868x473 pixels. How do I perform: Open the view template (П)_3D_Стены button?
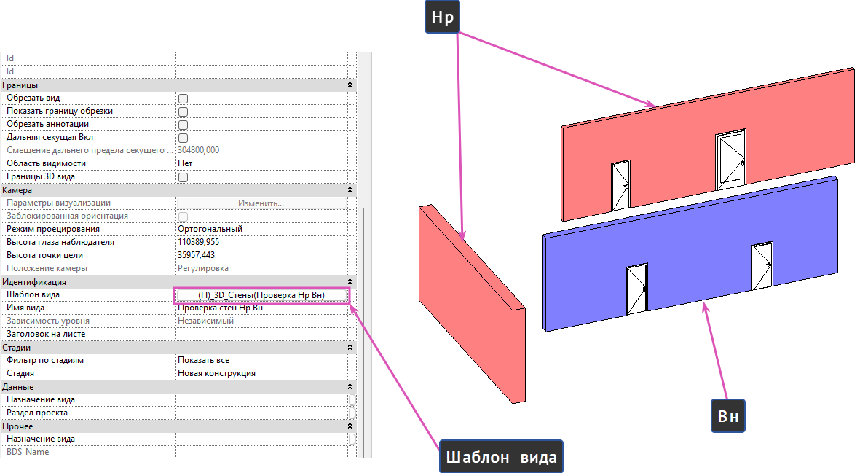tap(261, 295)
